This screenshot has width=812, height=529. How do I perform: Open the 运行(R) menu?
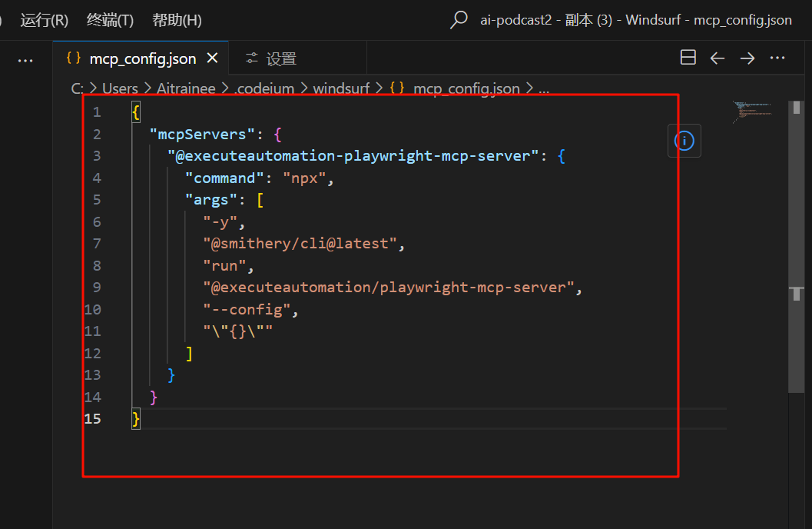[x=44, y=20]
